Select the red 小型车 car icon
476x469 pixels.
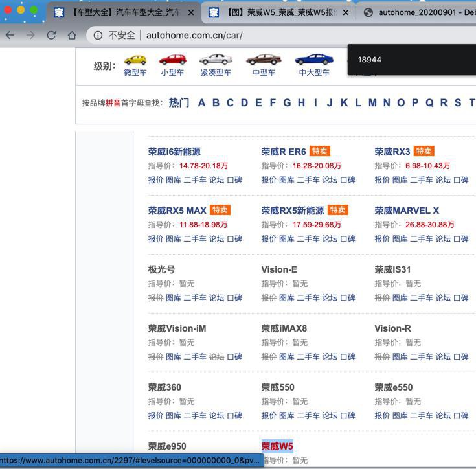(x=173, y=60)
